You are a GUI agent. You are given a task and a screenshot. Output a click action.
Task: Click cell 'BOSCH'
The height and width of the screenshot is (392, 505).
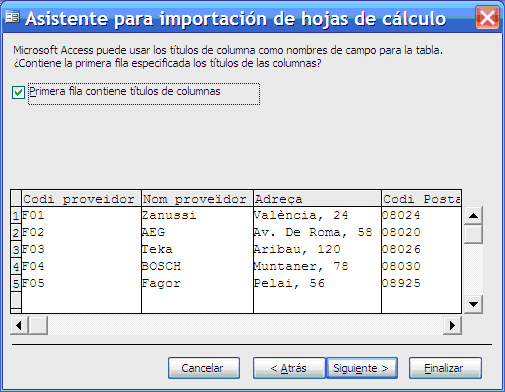(x=197, y=266)
